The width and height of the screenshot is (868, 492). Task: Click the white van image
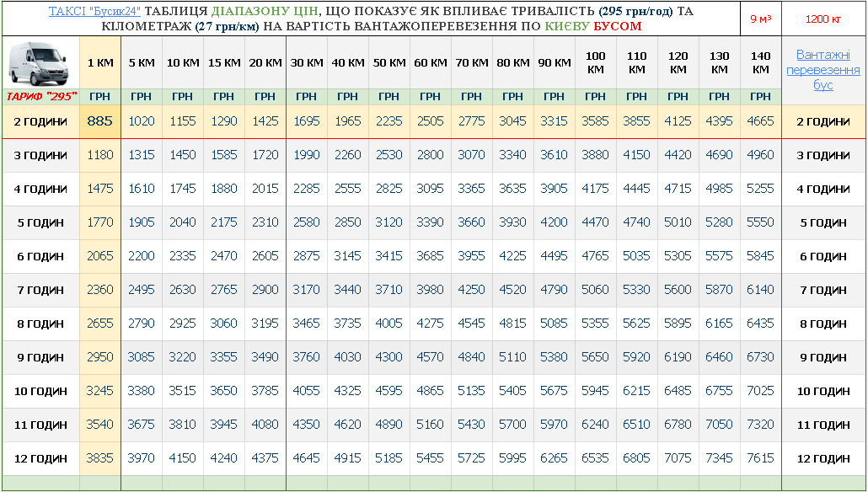pyautogui.click(x=40, y=62)
